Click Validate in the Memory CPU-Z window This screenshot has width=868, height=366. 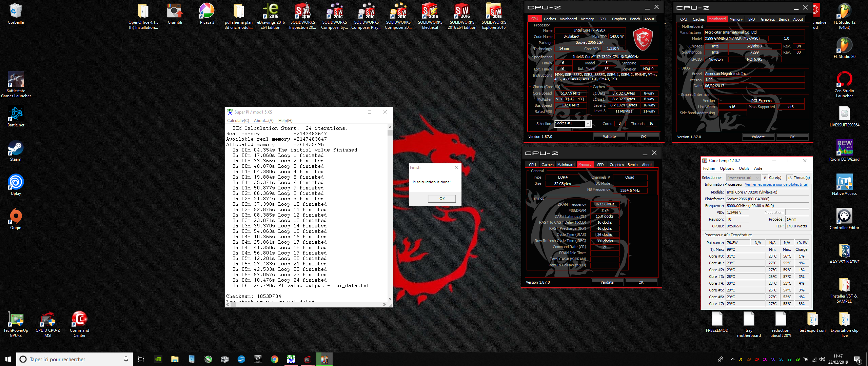607,282
